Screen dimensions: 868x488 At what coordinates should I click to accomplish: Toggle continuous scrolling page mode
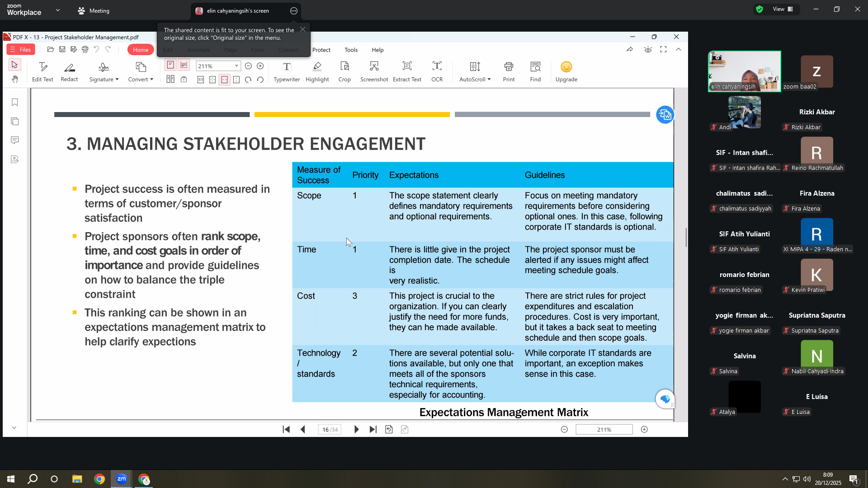tap(184, 65)
